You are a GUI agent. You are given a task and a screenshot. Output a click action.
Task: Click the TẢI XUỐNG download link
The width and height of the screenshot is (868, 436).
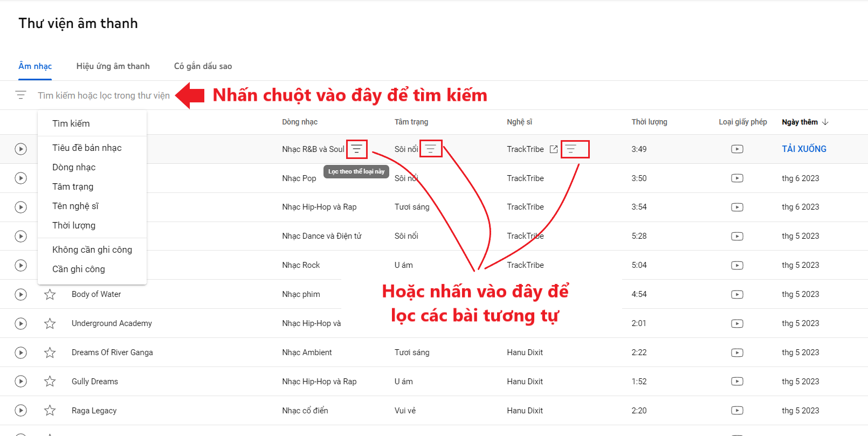(804, 149)
